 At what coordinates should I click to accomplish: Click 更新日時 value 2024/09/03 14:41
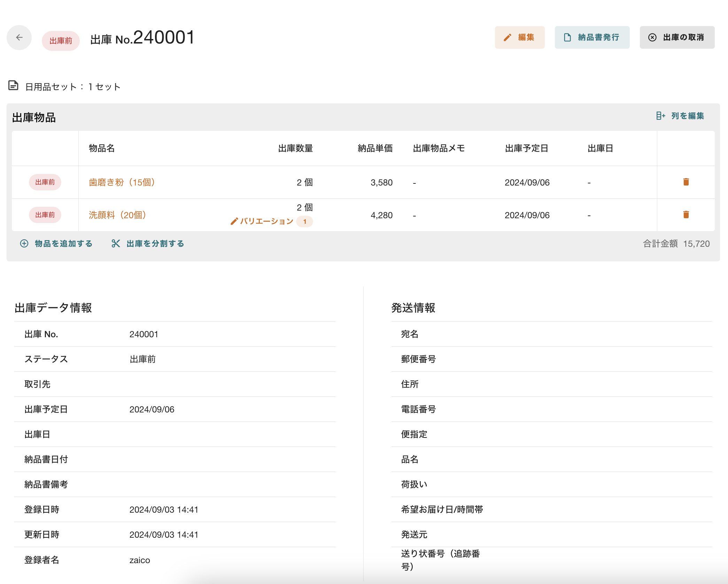[164, 535]
